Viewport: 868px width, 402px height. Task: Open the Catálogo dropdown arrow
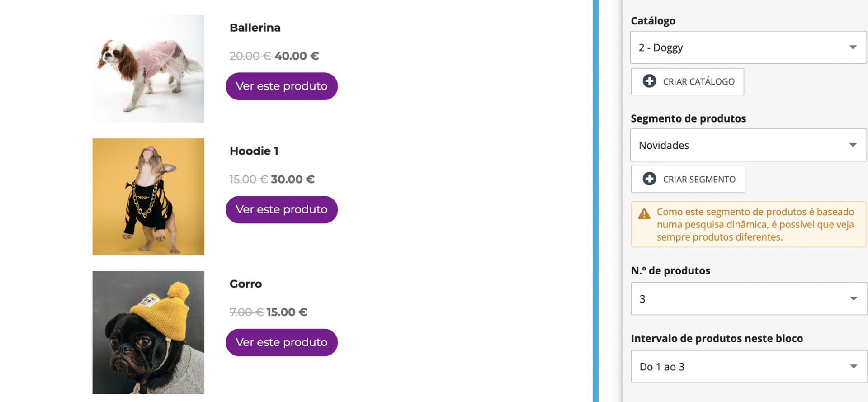click(853, 47)
